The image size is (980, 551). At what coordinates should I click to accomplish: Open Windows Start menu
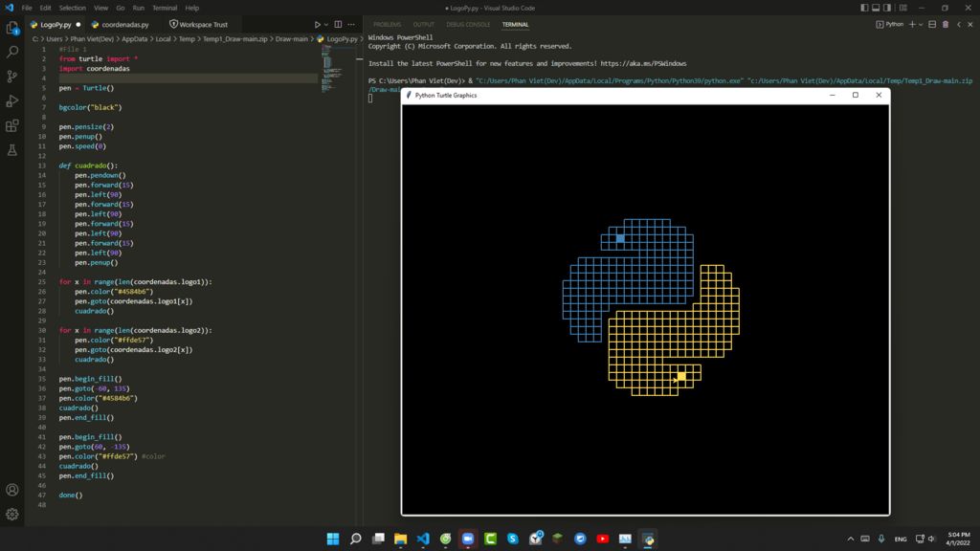tap(333, 539)
